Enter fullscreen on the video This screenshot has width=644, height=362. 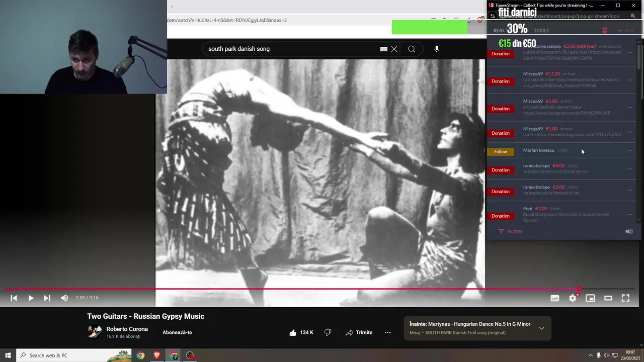625,298
